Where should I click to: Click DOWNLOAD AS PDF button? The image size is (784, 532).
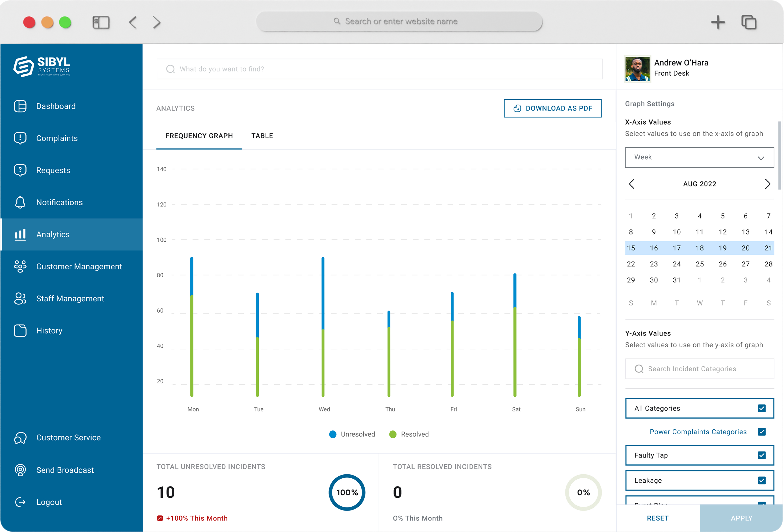(x=552, y=108)
